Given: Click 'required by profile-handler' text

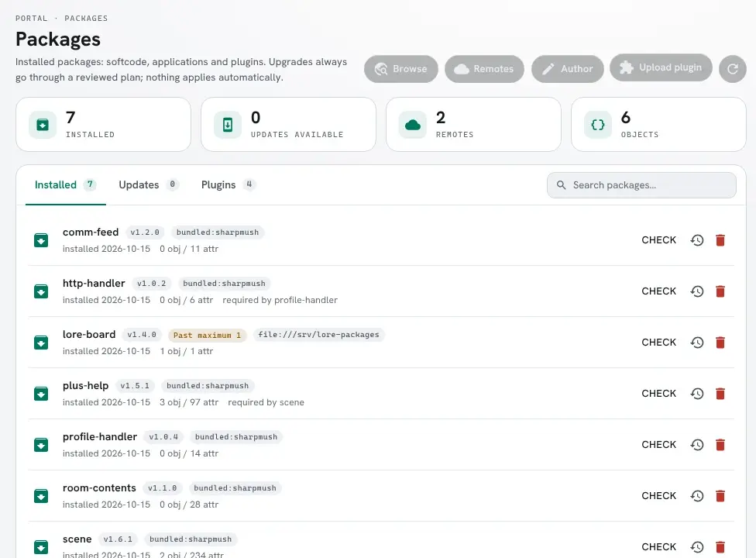Looking at the screenshot, I should tap(280, 300).
